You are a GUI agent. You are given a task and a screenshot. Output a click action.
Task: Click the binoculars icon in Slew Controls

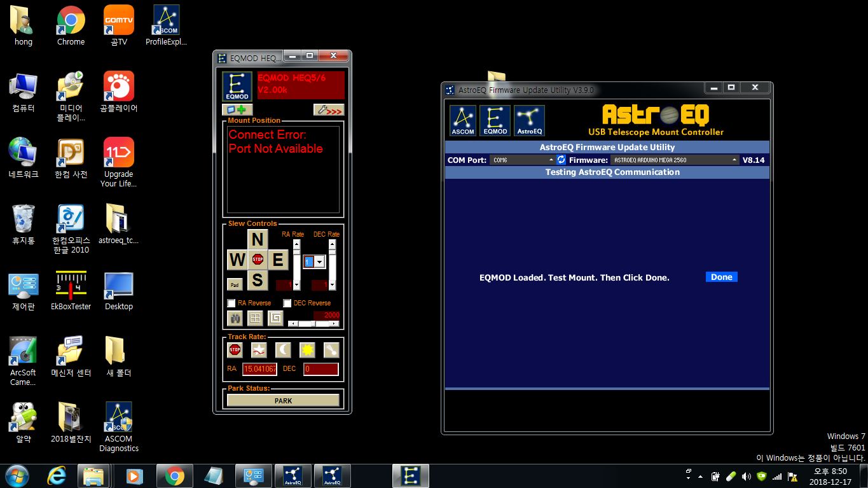coord(235,318)
